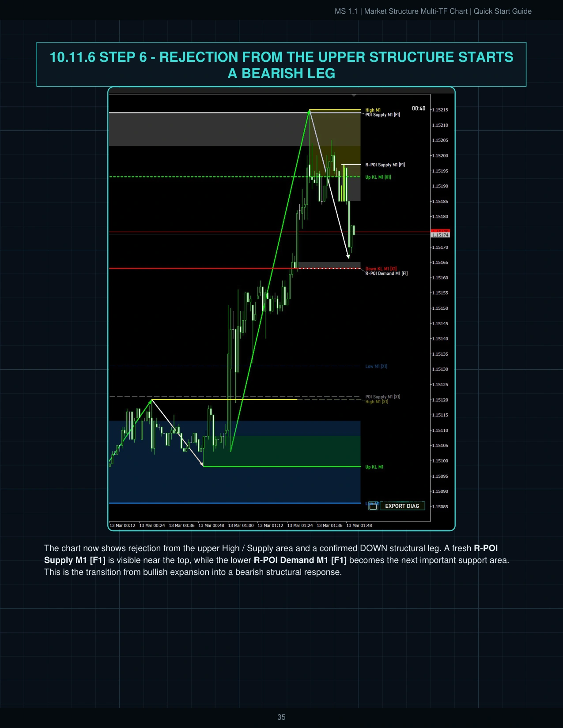This screenshot has width=563, height=728.
Task: Select the 'High M1' yellow label
Action: (x=373, y=110)
